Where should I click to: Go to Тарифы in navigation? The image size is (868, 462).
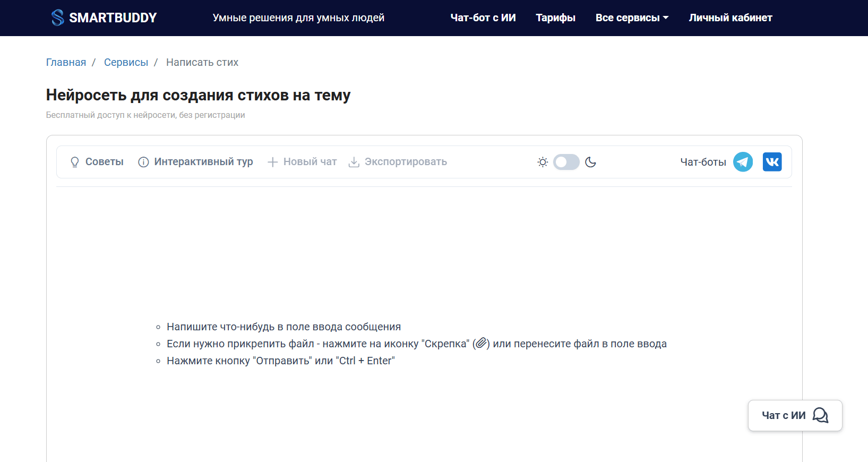click(555, 18)
